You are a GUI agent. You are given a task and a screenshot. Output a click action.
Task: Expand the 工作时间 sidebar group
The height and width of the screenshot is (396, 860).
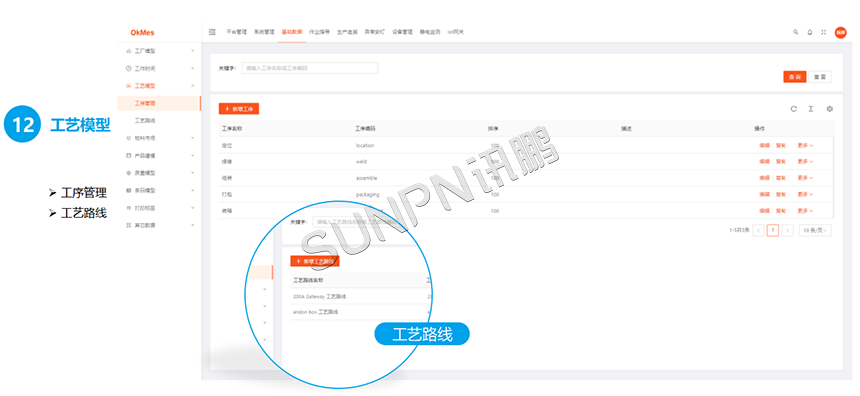[159, 69]
